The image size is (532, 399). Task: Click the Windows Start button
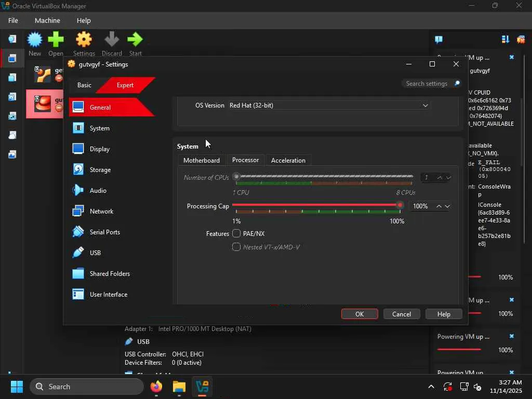[x=17, y=387]
